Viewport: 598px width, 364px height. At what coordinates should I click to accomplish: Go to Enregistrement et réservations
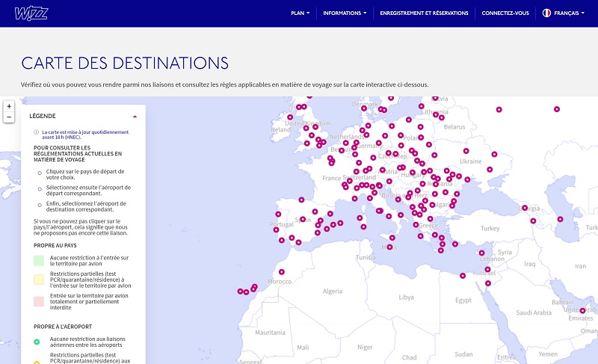coord(424,13)
